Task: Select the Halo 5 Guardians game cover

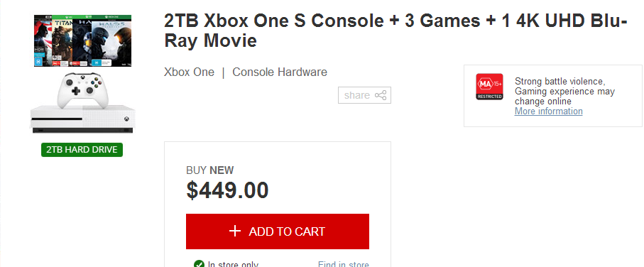Action: point(111,40)
